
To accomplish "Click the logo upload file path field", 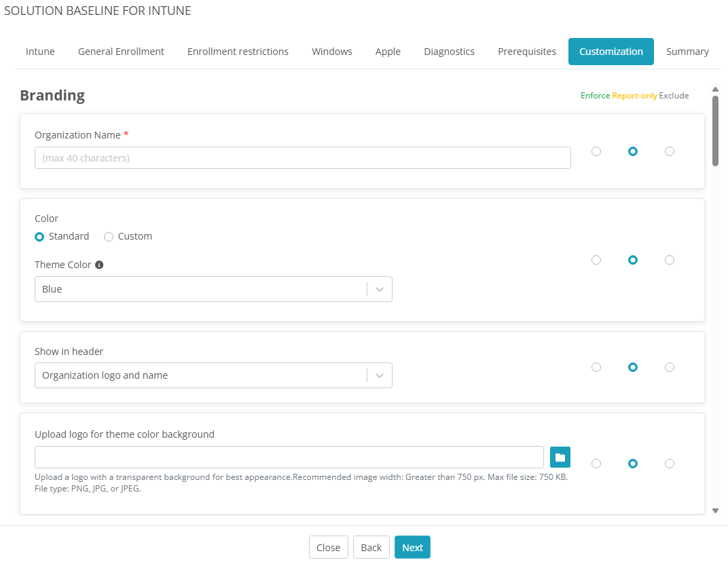I will tap(289, 457).
